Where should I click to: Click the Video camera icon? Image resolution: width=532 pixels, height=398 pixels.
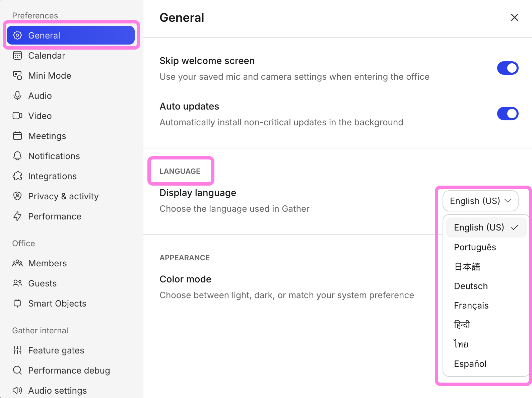pyautogui.click(x=17, y=116)
